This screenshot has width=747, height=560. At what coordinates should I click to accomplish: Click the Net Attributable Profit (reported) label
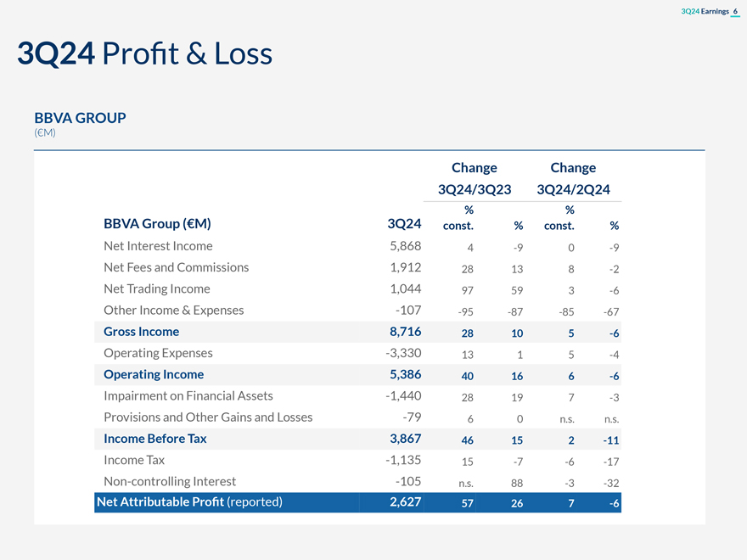tap(189, 502)
